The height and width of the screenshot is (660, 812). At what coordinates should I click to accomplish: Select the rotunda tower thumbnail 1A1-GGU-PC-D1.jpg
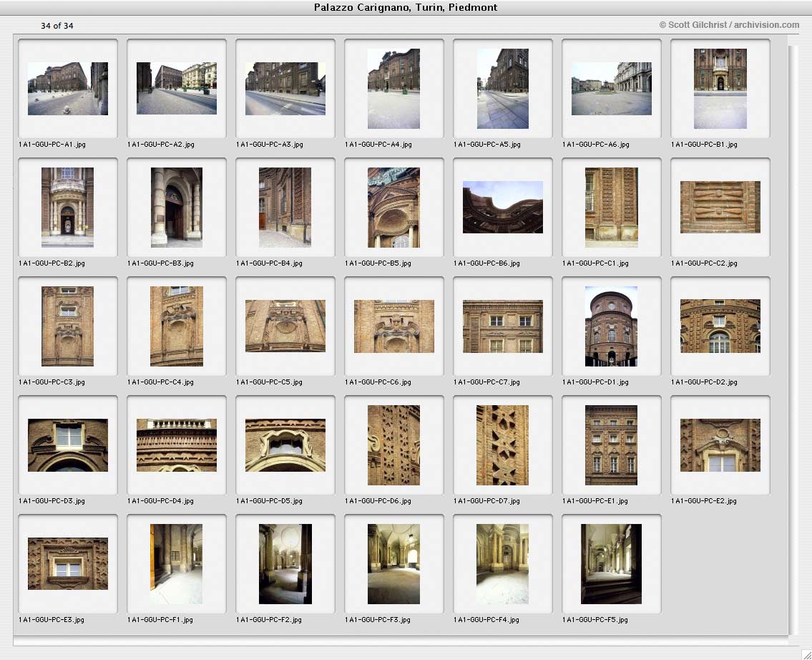[612, 326]
